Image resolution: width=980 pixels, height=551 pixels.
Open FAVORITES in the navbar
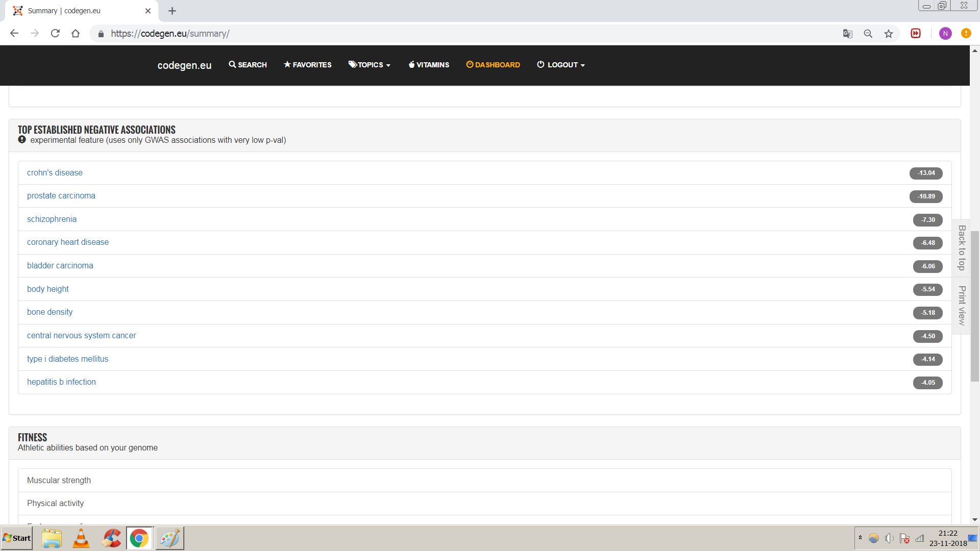(x=307, y=65)
